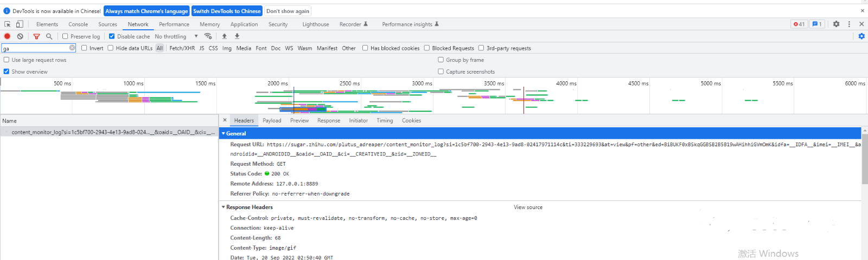Open network conditions Wi-Fi icon
868x260 pixels.
(x=208, y=36)
